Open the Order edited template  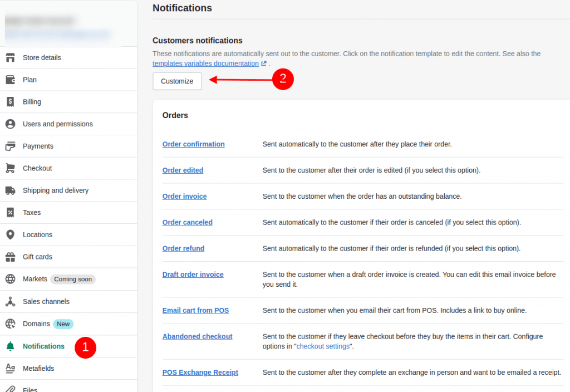[183, 170]
